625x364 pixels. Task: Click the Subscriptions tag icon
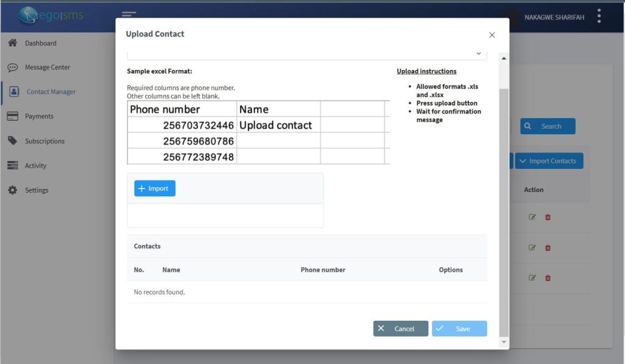pyautogui.click(x=12, y=141)
